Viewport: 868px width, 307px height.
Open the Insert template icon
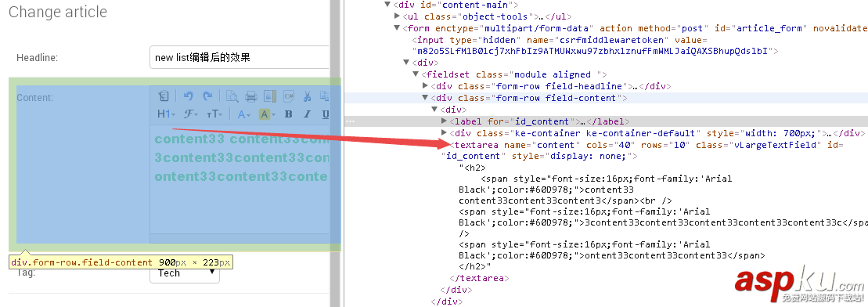click(269, 96)
